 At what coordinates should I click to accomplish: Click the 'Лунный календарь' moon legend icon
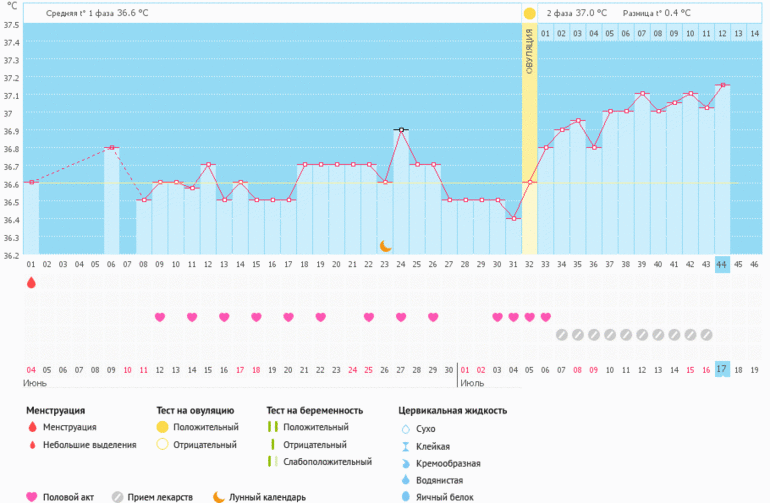coord(218,496)
